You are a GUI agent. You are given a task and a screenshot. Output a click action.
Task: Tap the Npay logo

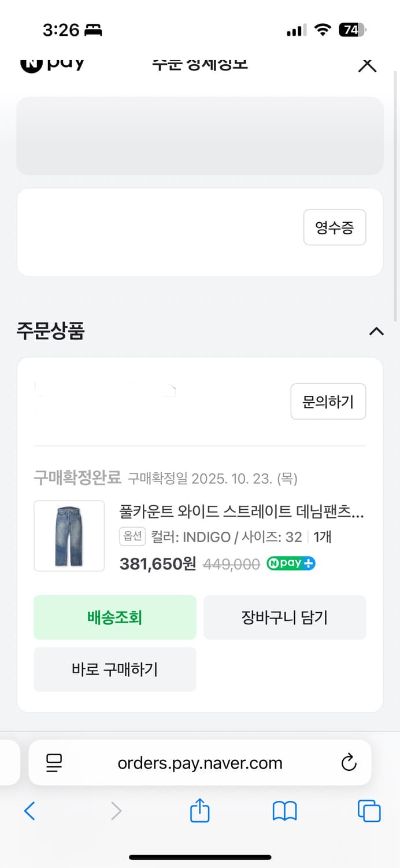point(53,64)
